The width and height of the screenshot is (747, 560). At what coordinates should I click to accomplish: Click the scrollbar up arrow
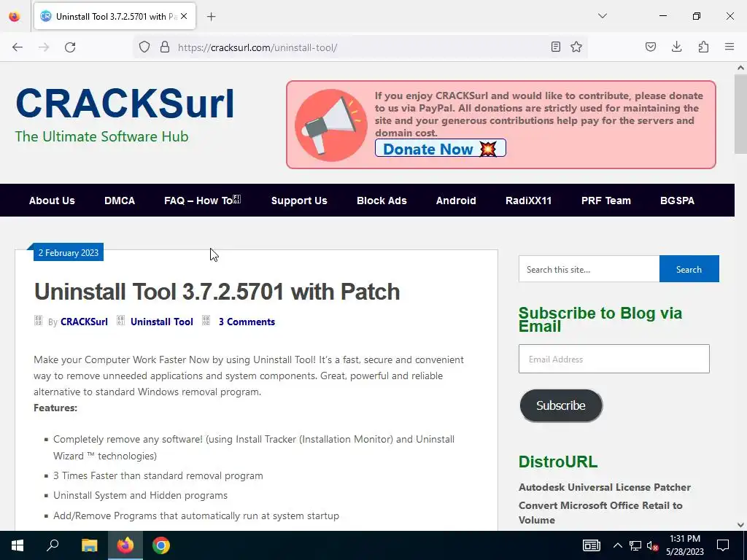coord(740,68)
